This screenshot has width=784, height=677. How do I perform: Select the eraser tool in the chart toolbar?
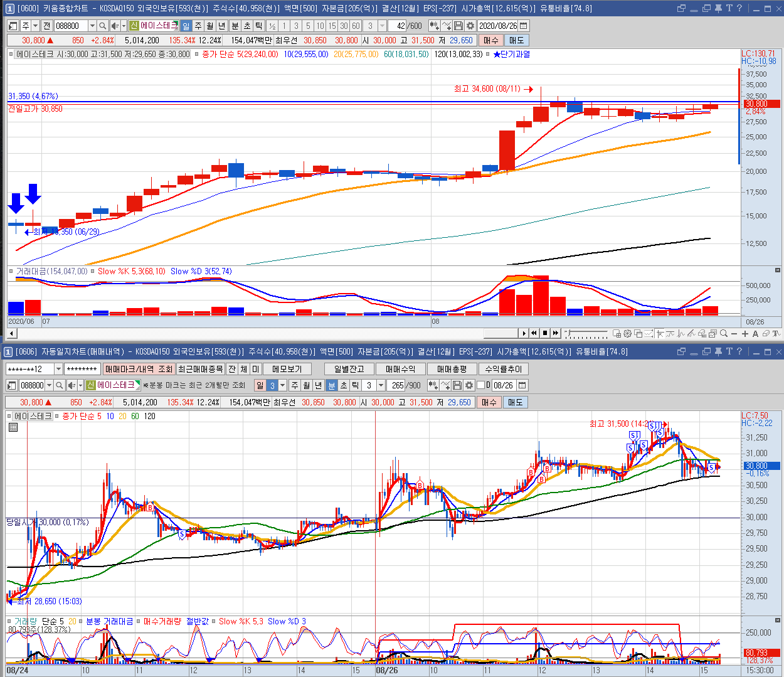pos(766,334)
